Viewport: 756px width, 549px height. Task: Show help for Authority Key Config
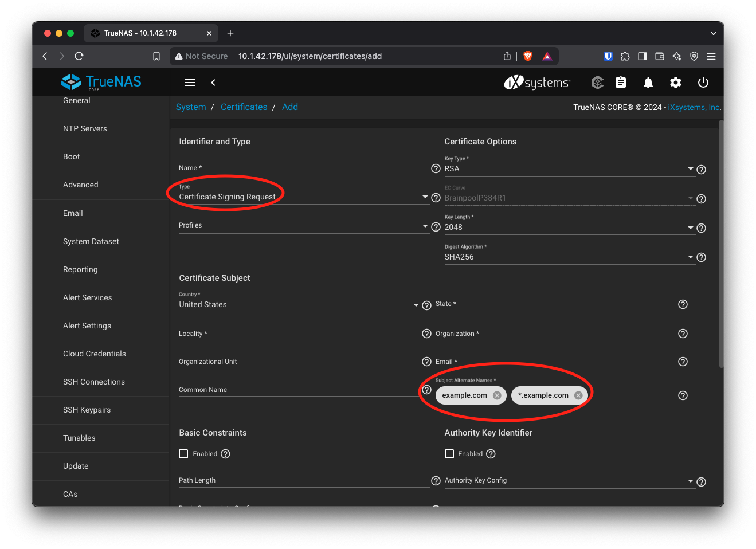point(701,482)
